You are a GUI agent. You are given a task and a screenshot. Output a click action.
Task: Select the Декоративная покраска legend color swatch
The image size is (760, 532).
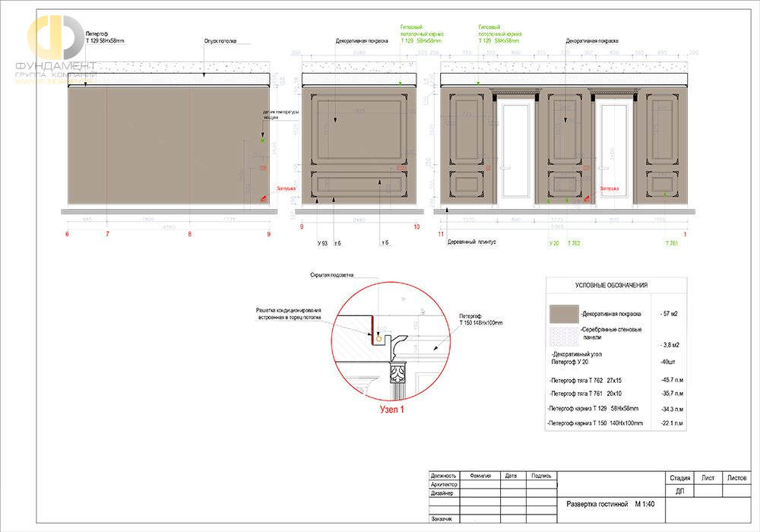[564, 314]
